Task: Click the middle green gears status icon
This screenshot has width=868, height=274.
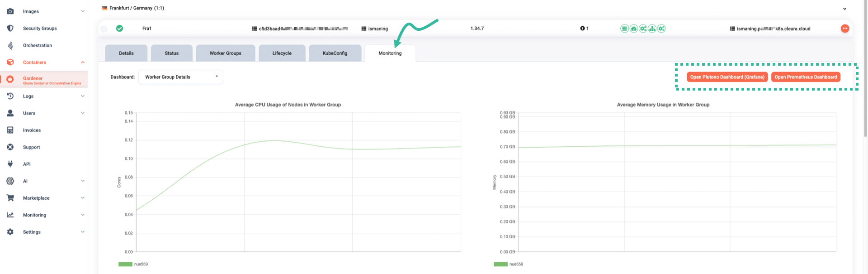Action: (x=643, y=29)
